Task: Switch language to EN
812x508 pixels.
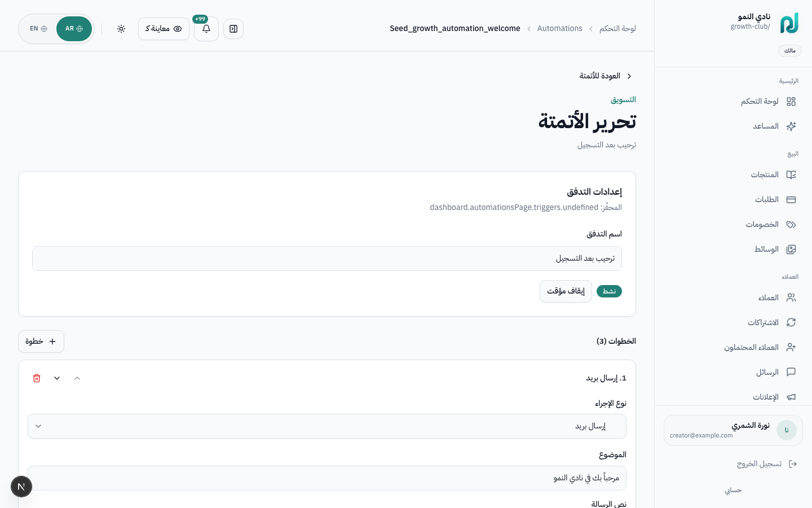Action: coord(38,29)
